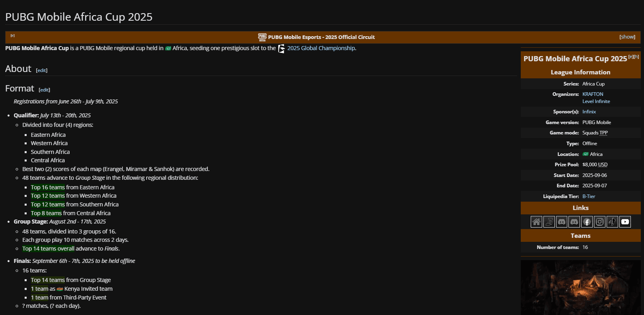Screen dimensions: 644x315
Task: Click the USD abbreviation in Prize Pool
Action: point(603,165)
